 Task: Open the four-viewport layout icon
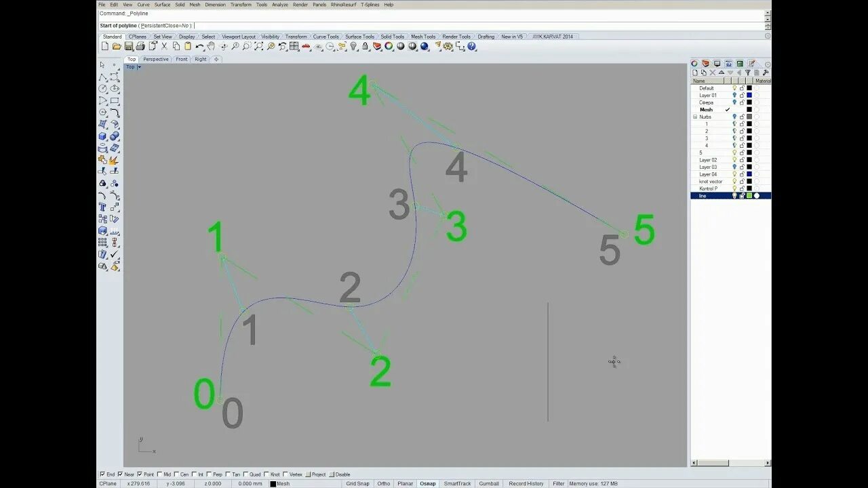click(x=294, y=46)
